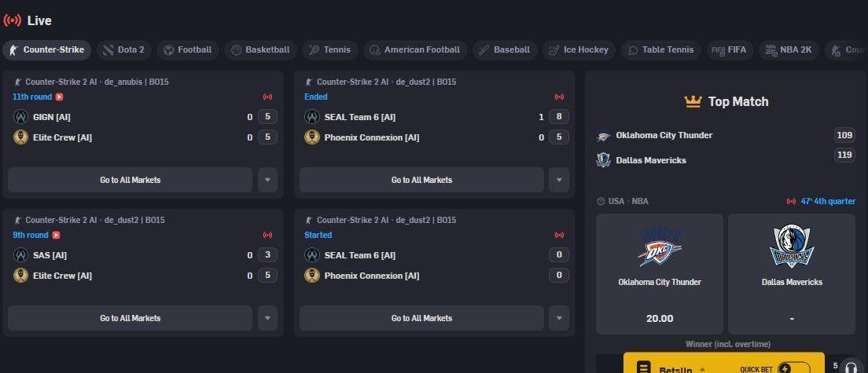The width and height of the screenshot is (868, 373).
Task: Click the Dallas Mavericks logo
Action: tap(792, 247)
